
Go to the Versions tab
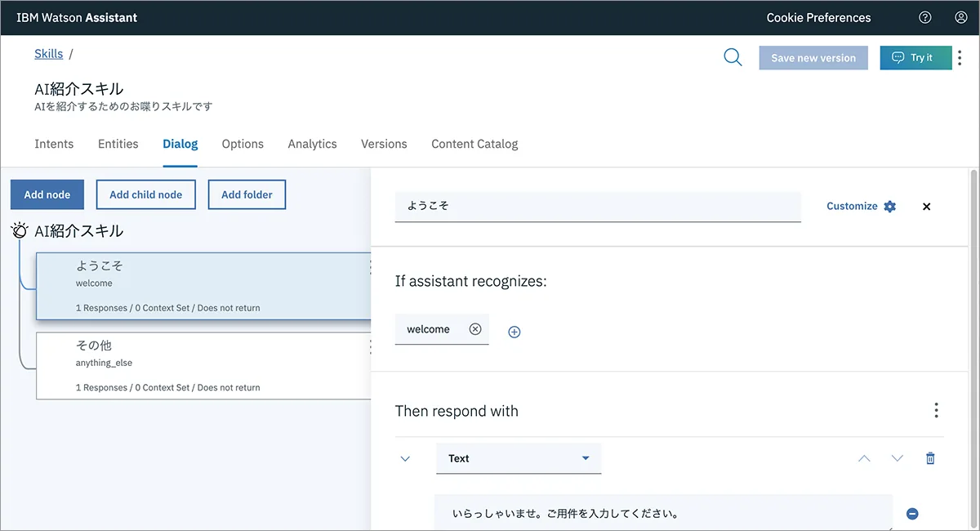pos(384,144)
